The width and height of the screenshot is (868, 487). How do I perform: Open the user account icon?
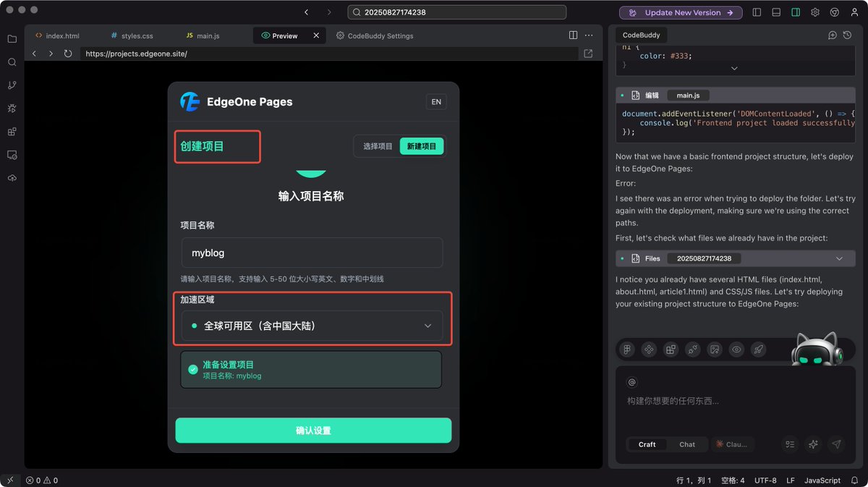(x=854, y=12)
